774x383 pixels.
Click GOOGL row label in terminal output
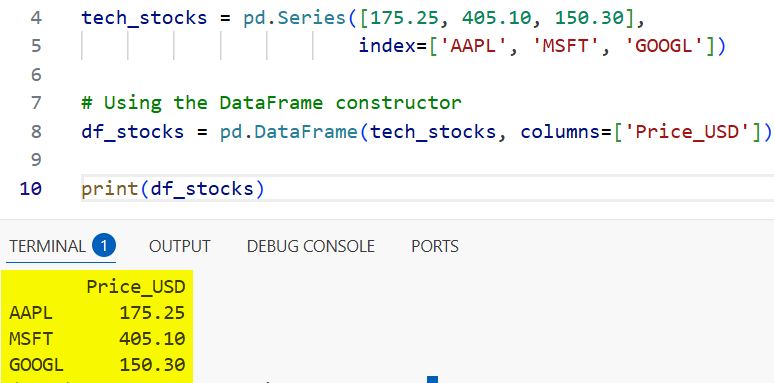pyautogui.click(x=37, y=365)
